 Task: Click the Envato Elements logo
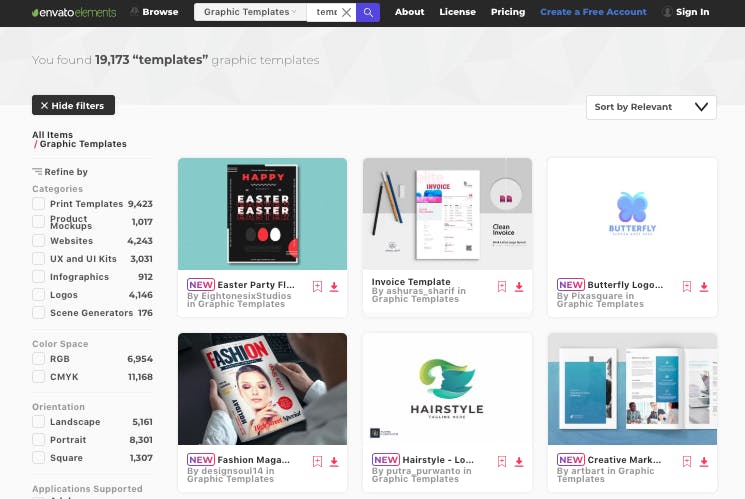click(x=74, y=12)
